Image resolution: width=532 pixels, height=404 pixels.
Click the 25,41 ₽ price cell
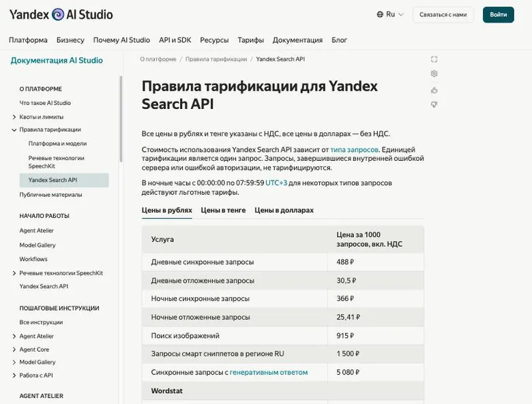[376, 317]
